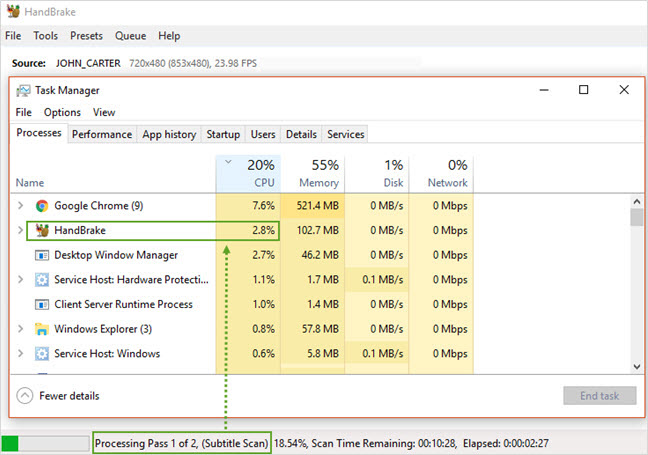
Task: Open HandBrake Presets menu
Action: click(86, 36)
